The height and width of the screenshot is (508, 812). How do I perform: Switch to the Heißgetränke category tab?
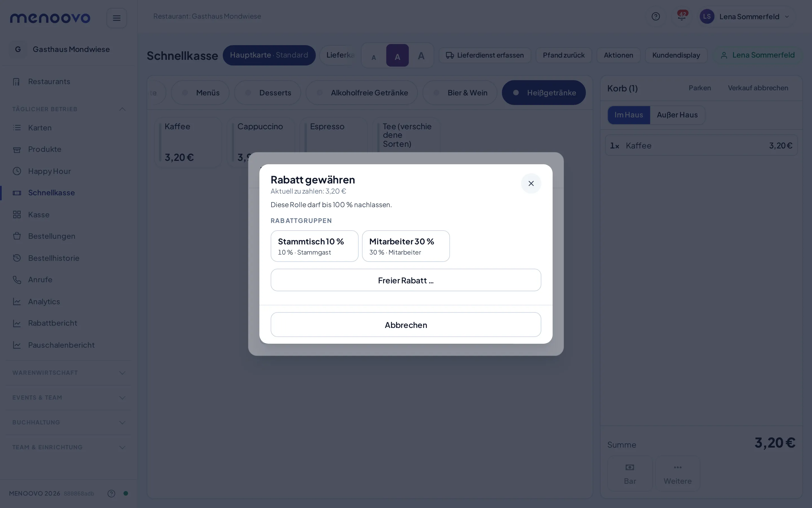[544, 93]
